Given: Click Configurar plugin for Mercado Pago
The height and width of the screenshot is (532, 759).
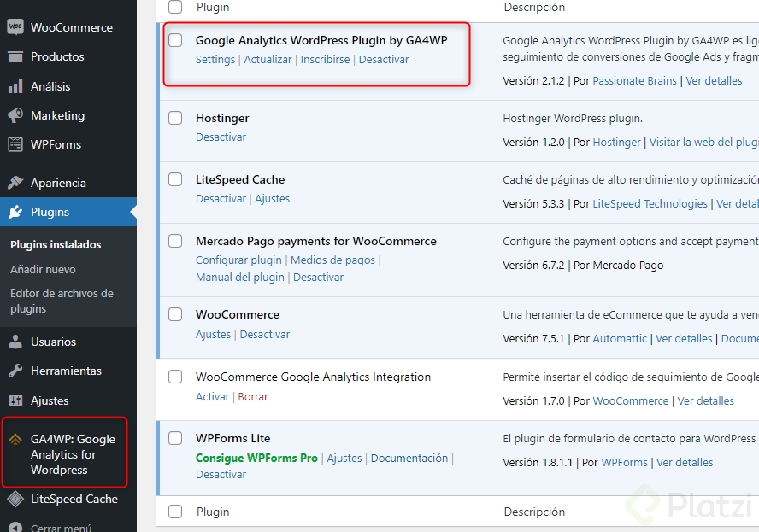Looking at the screenshot, I should pyautogui.click(x=238, y=260).
